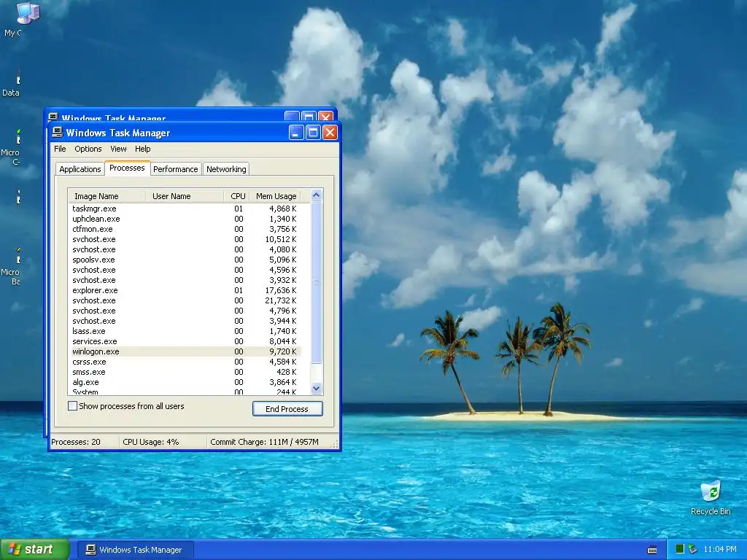Select the csrss.exe process

(x=185, y=362)
